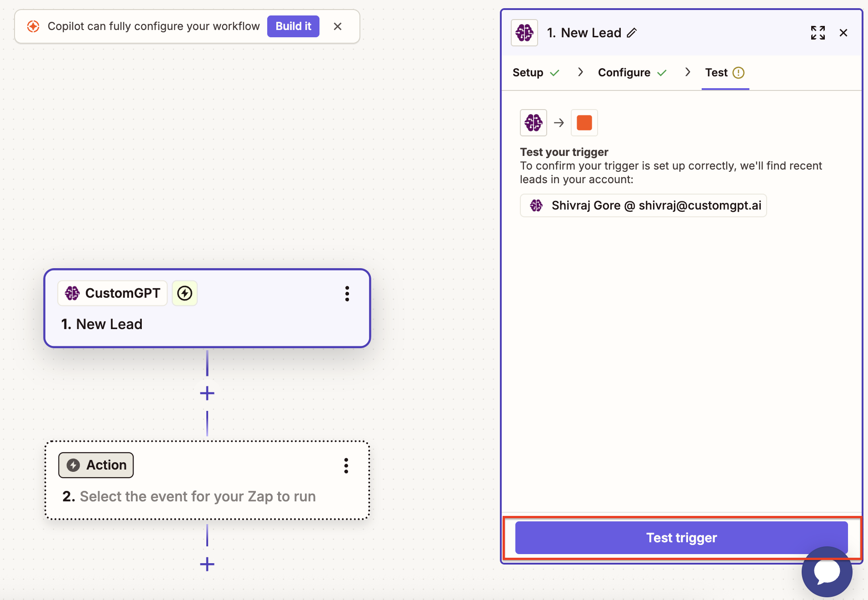Click the Test tab warning icon

tap(738, 73)
